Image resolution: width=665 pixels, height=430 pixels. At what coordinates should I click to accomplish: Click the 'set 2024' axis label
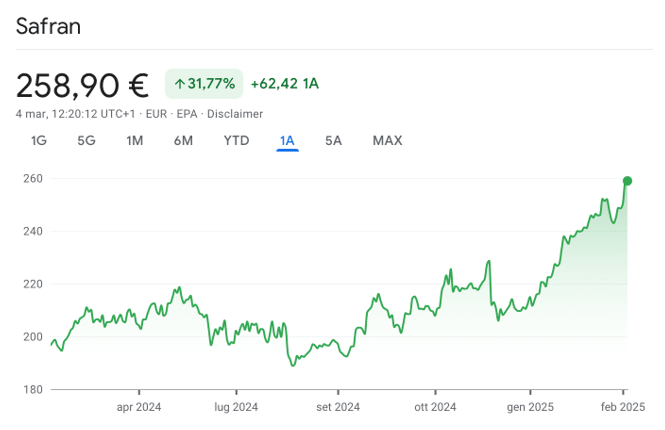(x=338, y=407)
